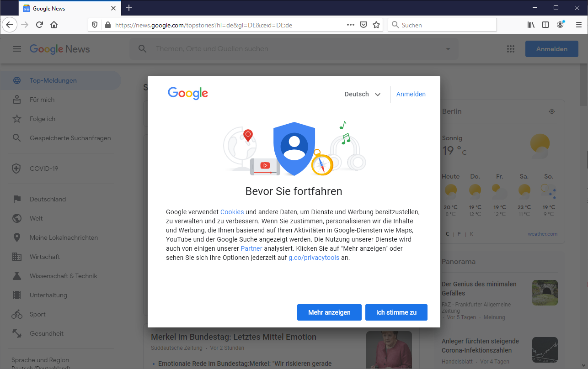Click the Für mich person icon

[17, 100]
